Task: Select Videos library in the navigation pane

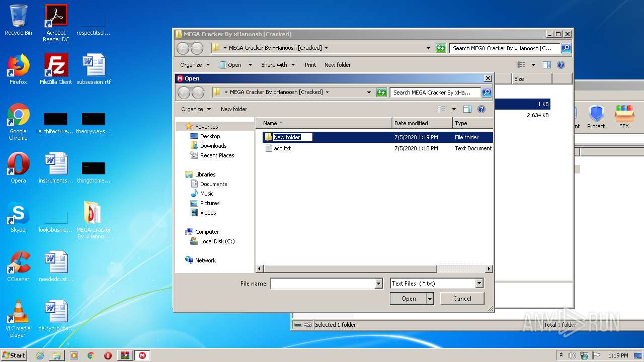Action: point(208,213)
